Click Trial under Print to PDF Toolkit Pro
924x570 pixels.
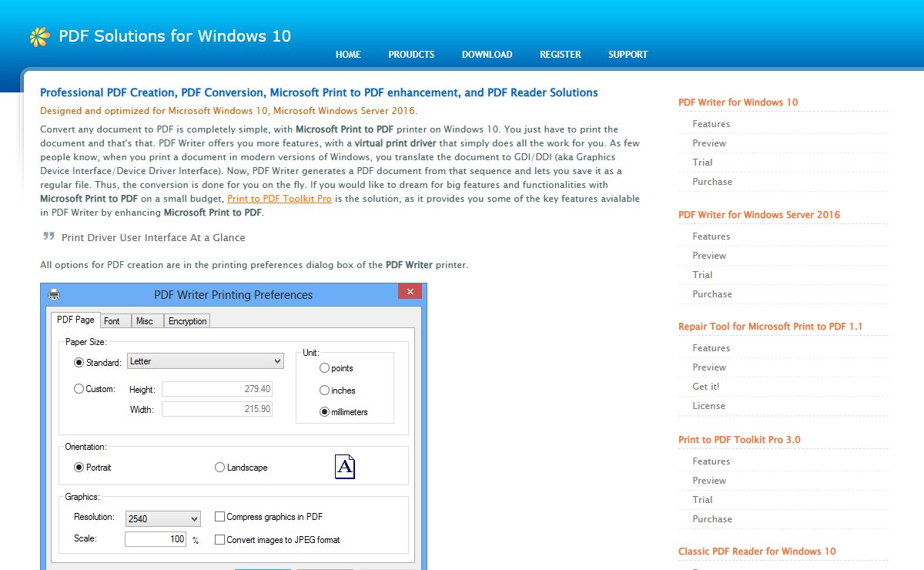click(702, 500)
